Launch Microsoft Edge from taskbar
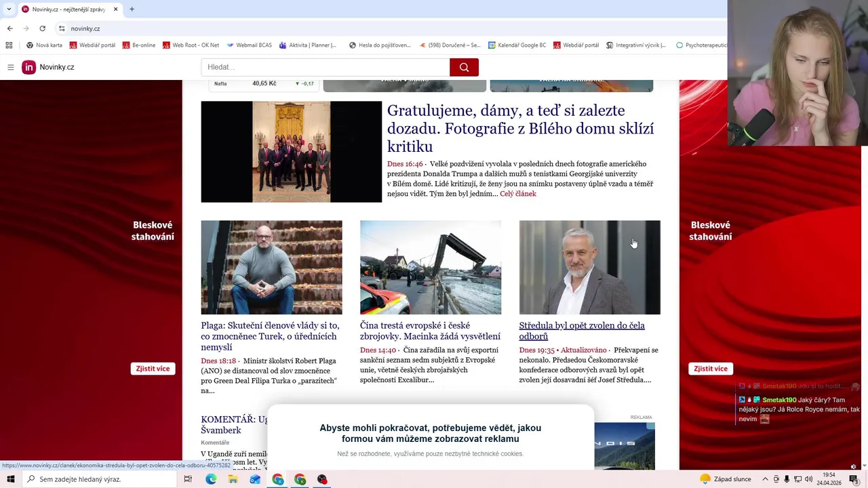The width and height of the screenshot is (868, 488). click(x=211, y=479)
